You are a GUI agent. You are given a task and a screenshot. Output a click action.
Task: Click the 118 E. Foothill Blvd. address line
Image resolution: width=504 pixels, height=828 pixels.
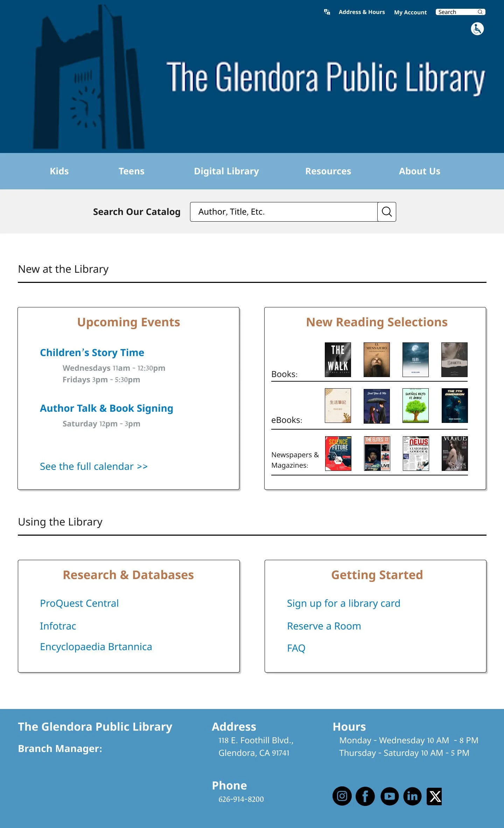tap(256, 740)
